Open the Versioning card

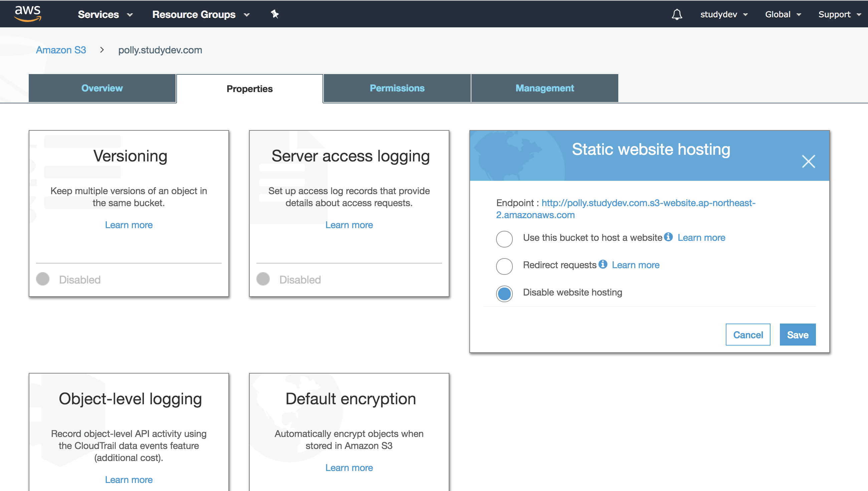[x=129, y=213]
